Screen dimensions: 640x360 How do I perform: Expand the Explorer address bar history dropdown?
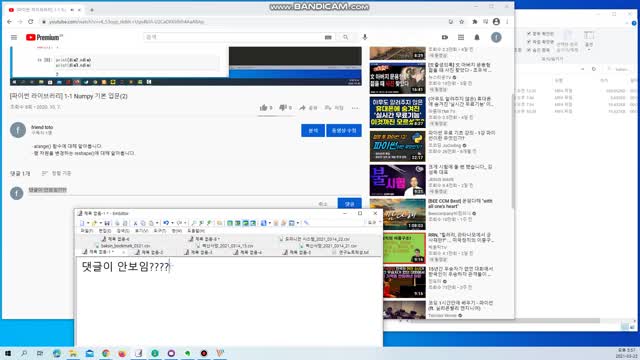582,69
